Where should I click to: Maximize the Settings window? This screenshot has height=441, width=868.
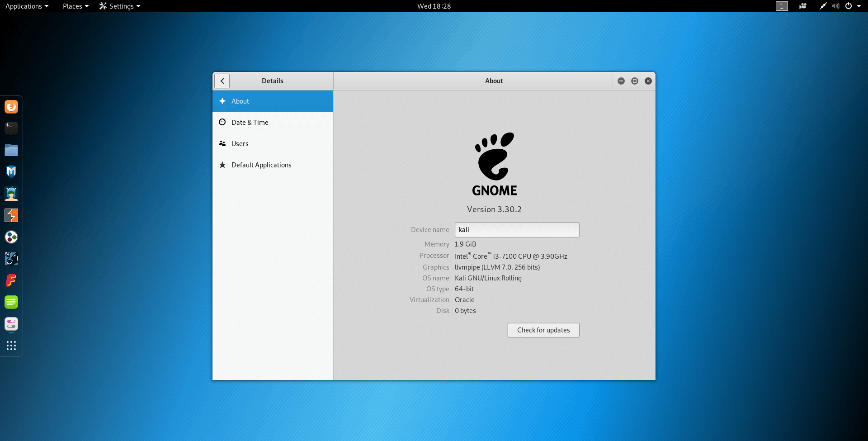635,81
